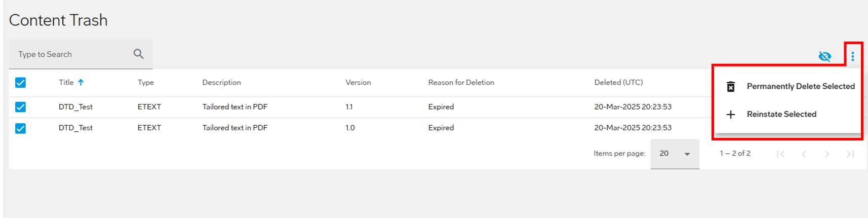The height and width of the screenshot is (218, 868).
Task: Click the plus icon beside Reinstate Selected
Action: 731,115
